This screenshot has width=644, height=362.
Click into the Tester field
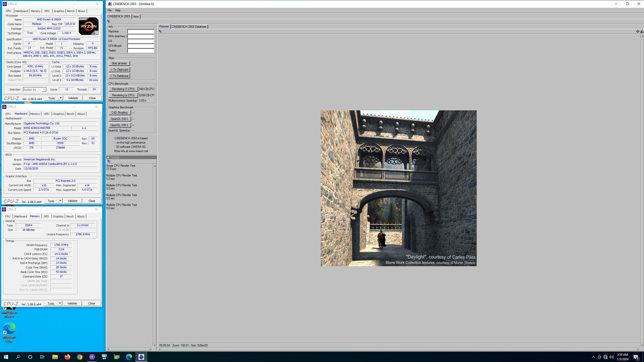point(141,51)
